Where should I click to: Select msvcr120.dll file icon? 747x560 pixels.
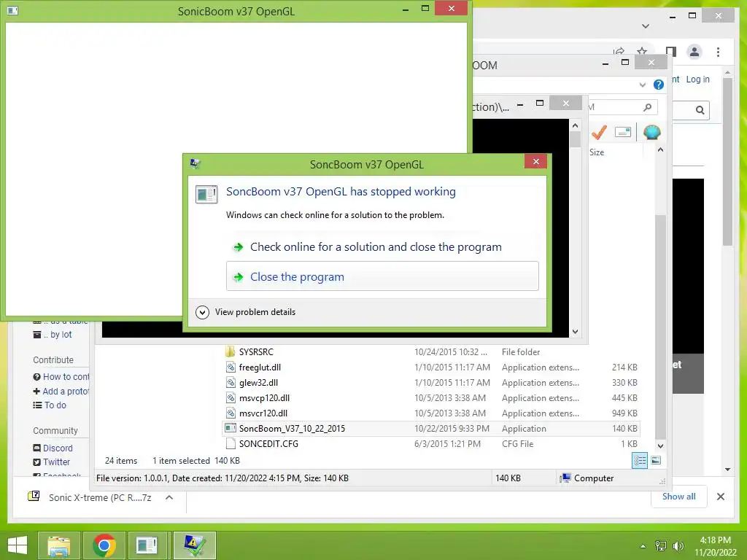(x=231, y=413)
